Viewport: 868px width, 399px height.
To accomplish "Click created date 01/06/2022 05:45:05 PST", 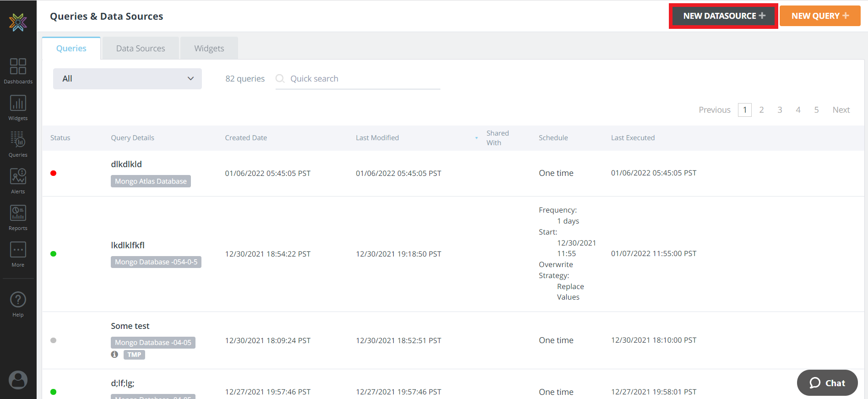I will coord(268,173).
